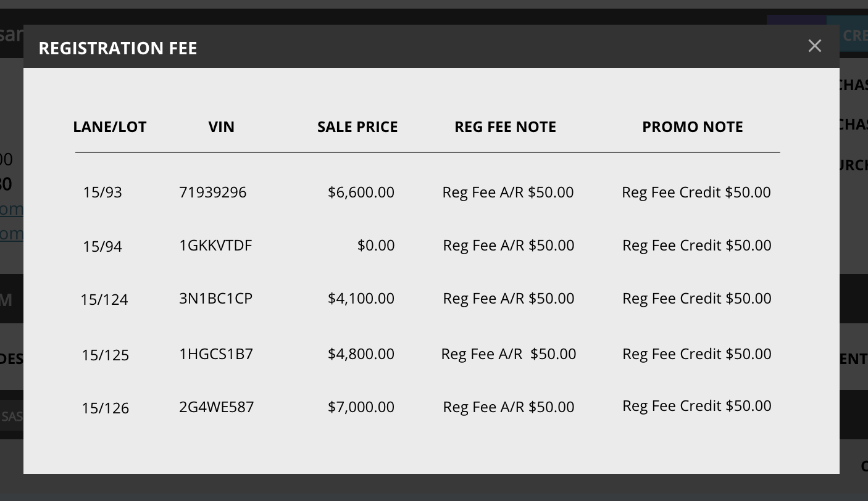Close the Registration Fee dialog

click(814, 46)
